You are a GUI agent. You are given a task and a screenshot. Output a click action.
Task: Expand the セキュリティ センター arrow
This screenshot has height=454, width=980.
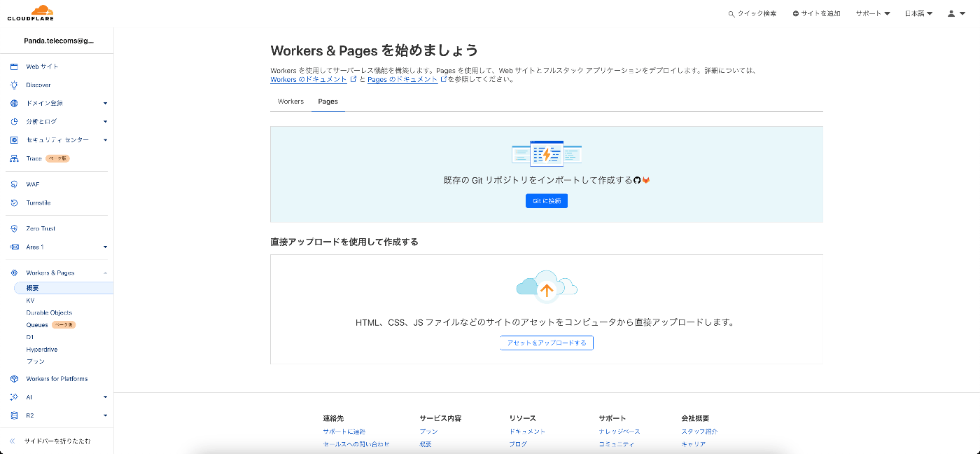point(105,140)
